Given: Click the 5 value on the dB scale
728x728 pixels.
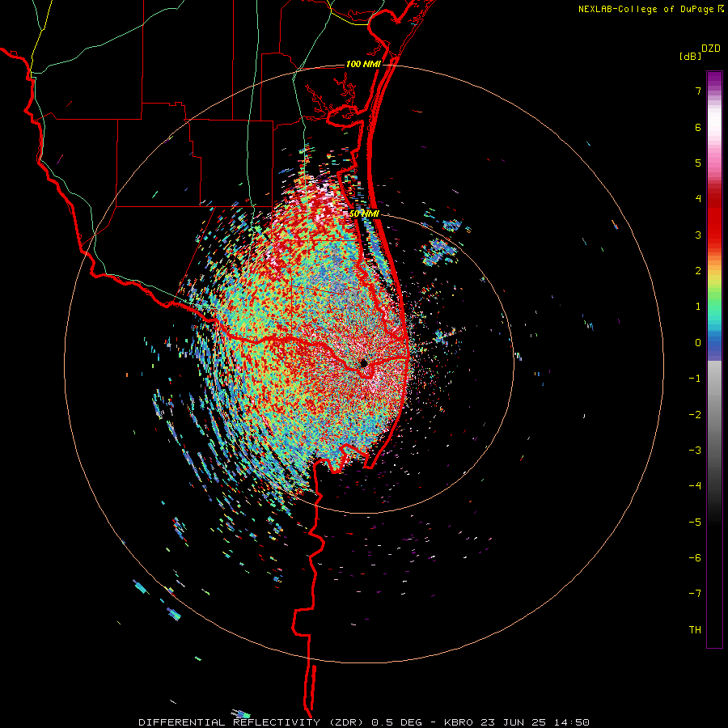Looking at the screenshot, I should [698, 163].
